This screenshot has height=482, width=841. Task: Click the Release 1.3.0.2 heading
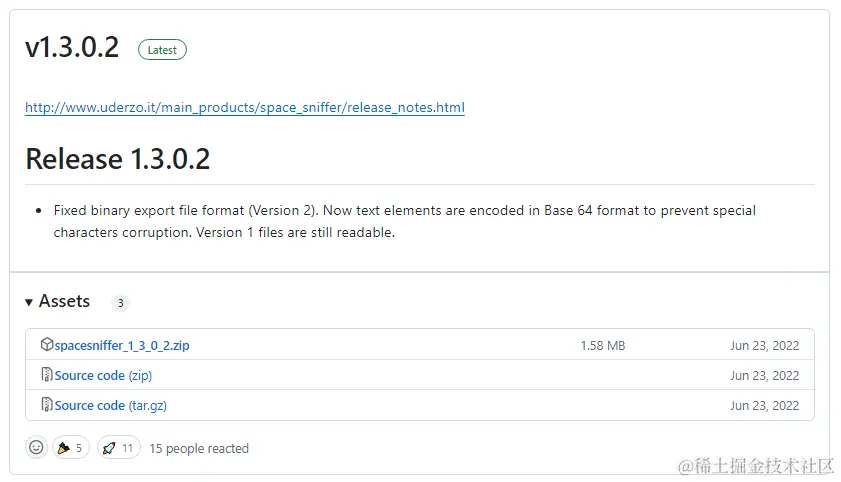(x=117, y=159)
